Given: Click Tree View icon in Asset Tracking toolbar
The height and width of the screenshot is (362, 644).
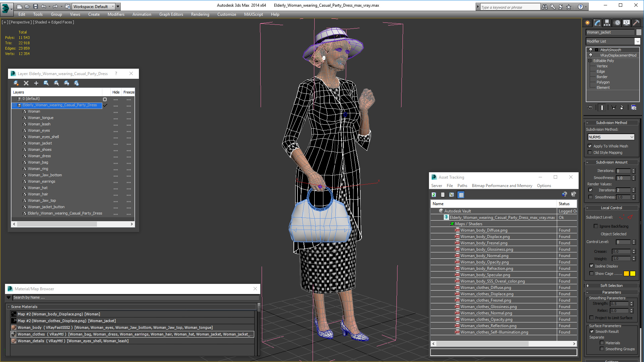Looking at the screenshot, I should pos(452,195).
